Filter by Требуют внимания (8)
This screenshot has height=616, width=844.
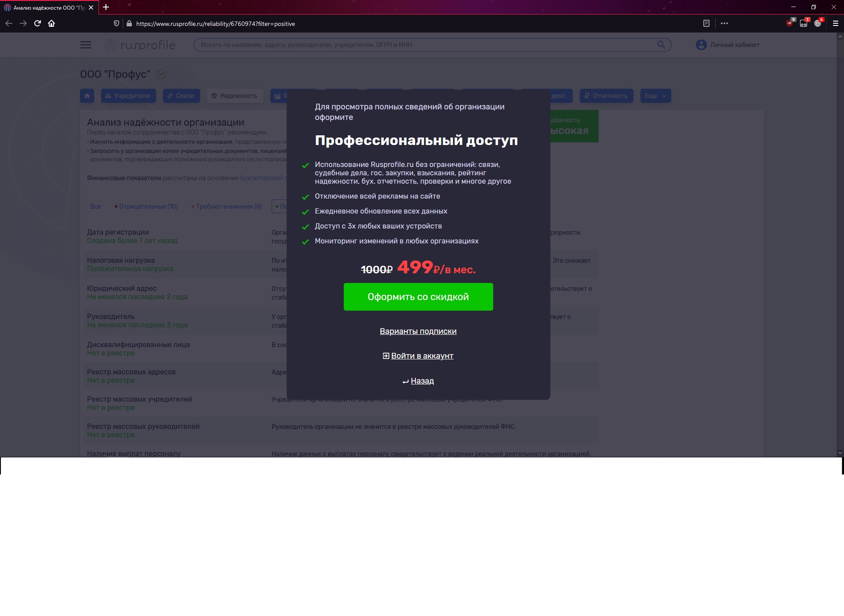coord(227,207)
